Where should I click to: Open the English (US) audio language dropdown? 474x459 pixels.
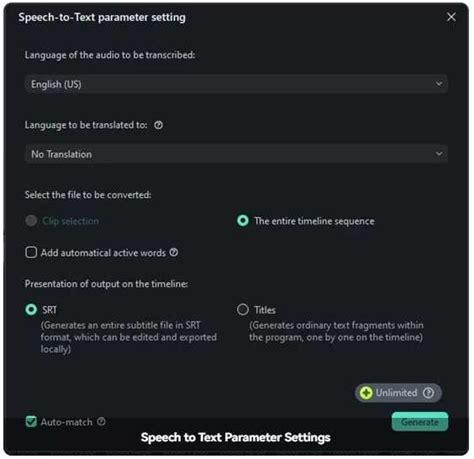pos(236,84)
